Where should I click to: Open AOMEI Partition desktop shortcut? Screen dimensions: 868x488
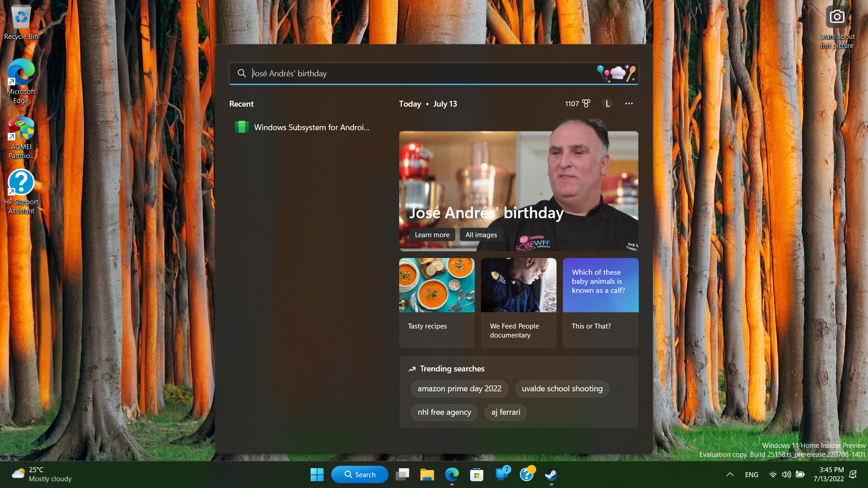tap(21, 138)
